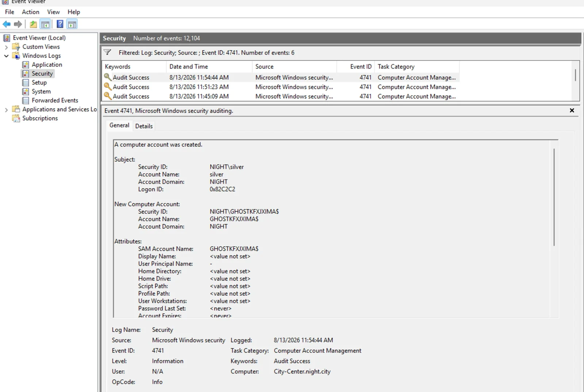Click the Event Viewer (Local) root icon
Image resolution: width=584 pixels, height=392 pixels.
[x=7, y=38]
